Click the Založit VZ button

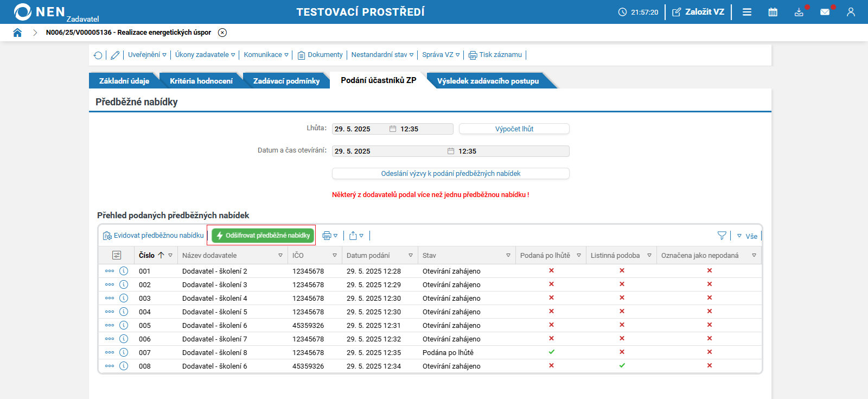coord(698,12)
